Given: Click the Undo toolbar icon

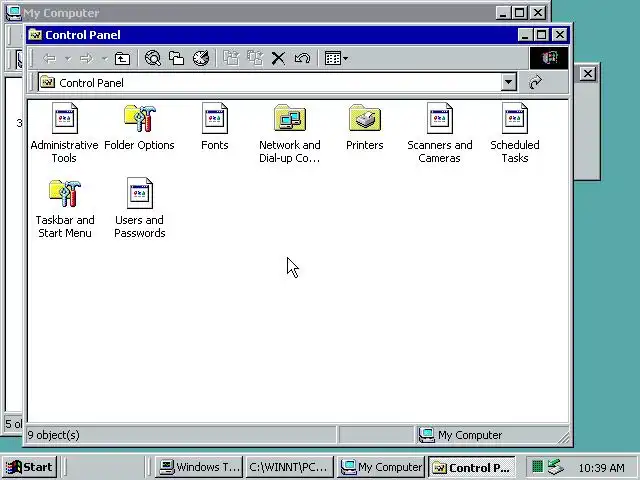Looking at the screenshot, I should [x=302, y=59].
